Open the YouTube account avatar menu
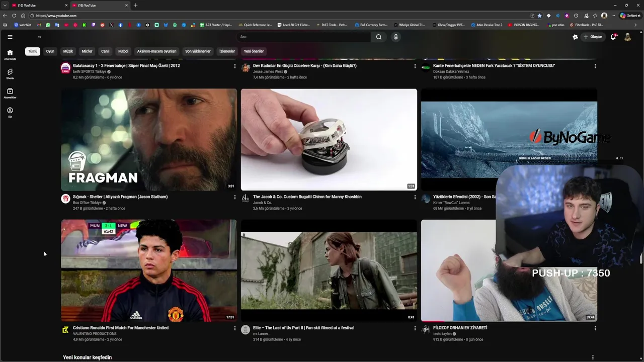The image size is (644, 362). [627, 37]
